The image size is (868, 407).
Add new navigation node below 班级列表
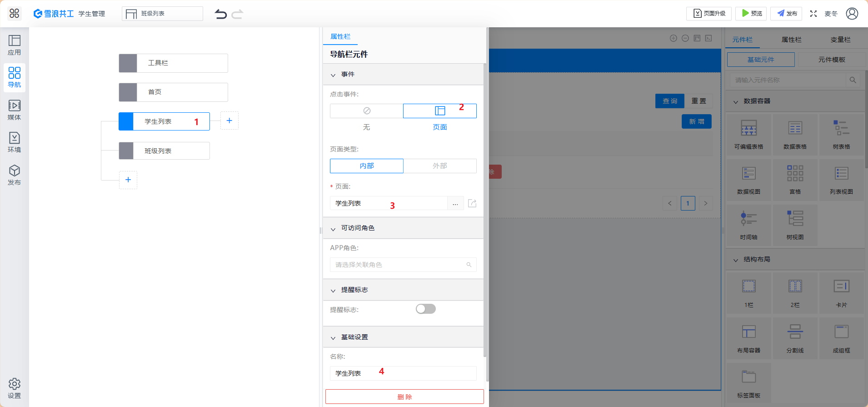point(128,180)
